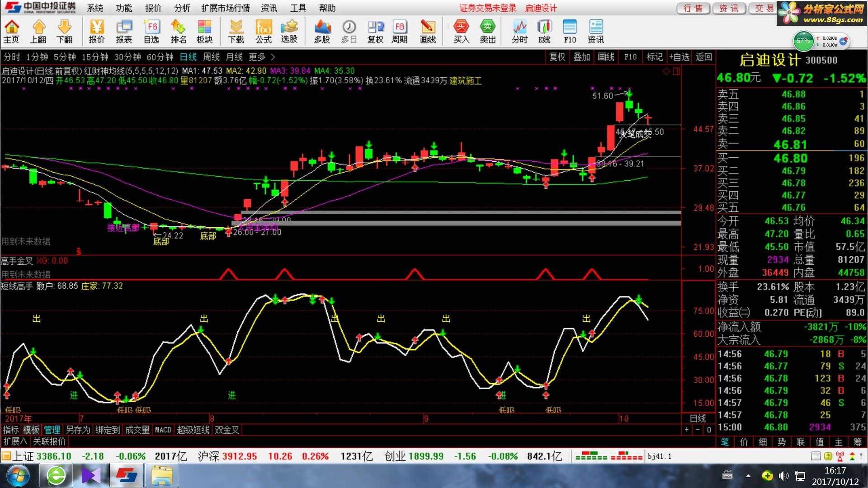Switch to the 1分钟 period tab
This screenshot has height=488, width=868.
click(x=37, y=57)
